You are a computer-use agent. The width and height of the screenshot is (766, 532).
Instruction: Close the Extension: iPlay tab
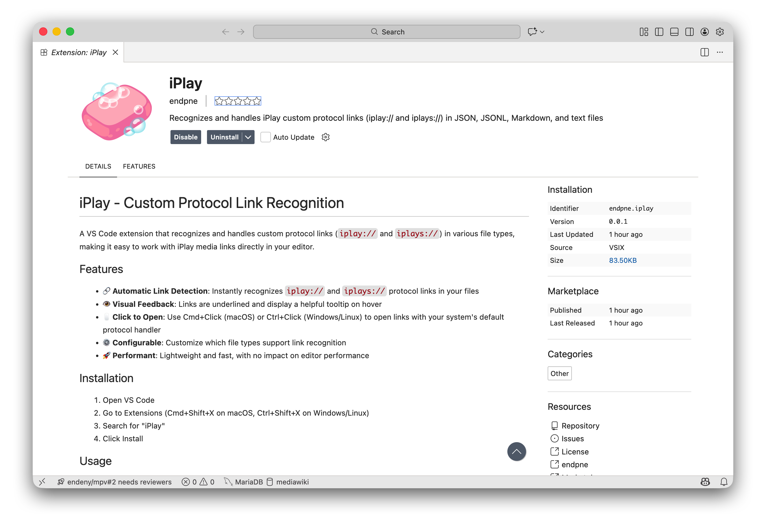(x=115, y=52)
